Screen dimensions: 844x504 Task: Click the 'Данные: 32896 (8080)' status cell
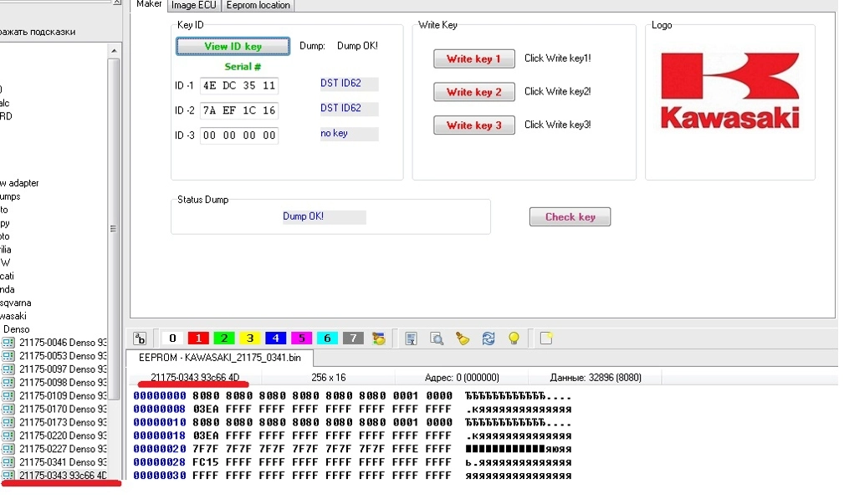click(596, 378)
